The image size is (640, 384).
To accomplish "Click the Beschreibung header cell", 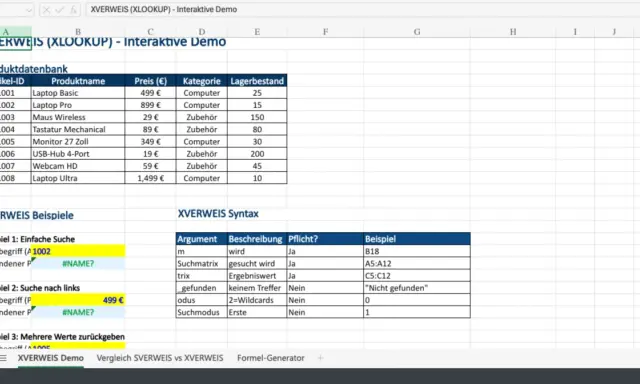I will [257, 239].
